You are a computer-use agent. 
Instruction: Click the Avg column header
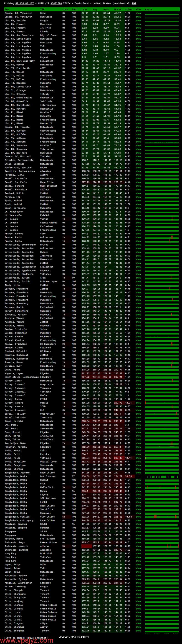pyautogui.click(x=95, y=10)
